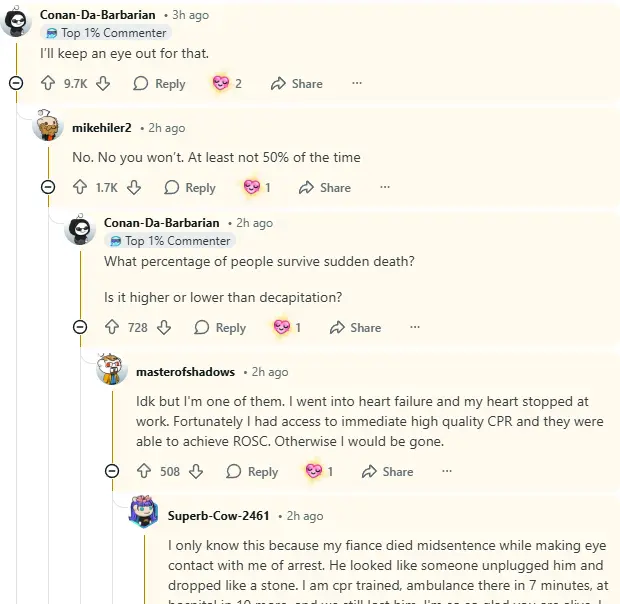The image size is (620, 604).
Task: Reply to mikehiler2's comment
Action: (x=190, y=188)
